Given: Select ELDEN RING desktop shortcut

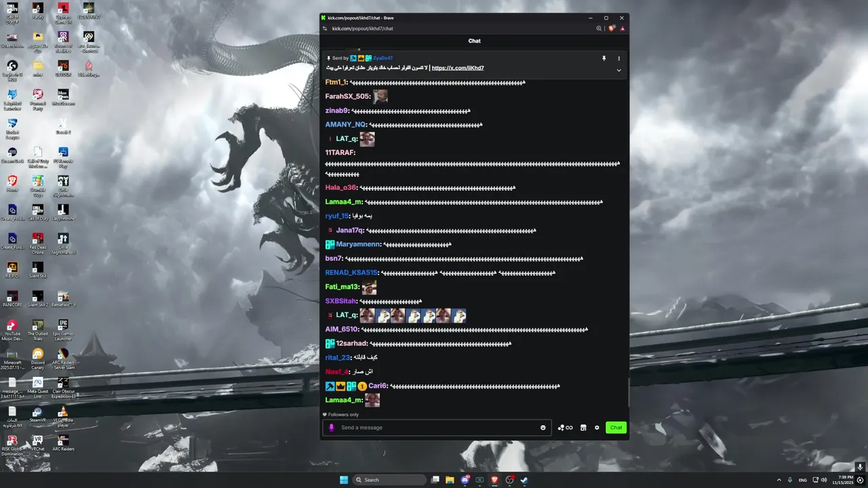Looking at the screenshot, I should pos(88,11).
